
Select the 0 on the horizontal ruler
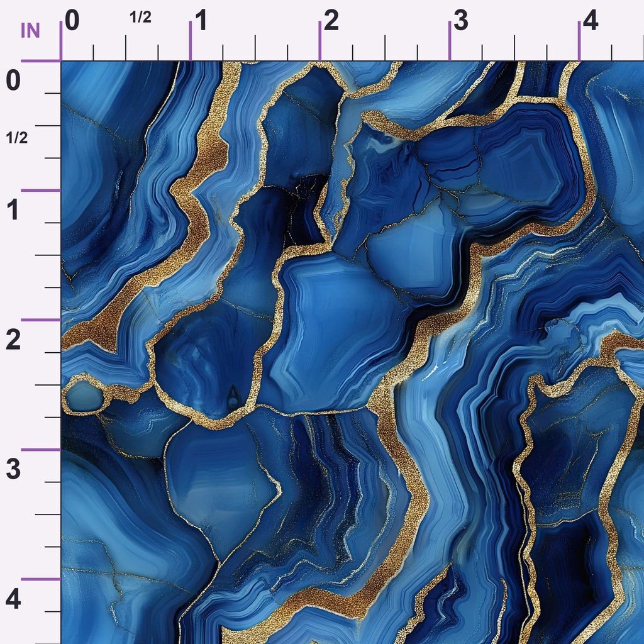coord(72,21)
